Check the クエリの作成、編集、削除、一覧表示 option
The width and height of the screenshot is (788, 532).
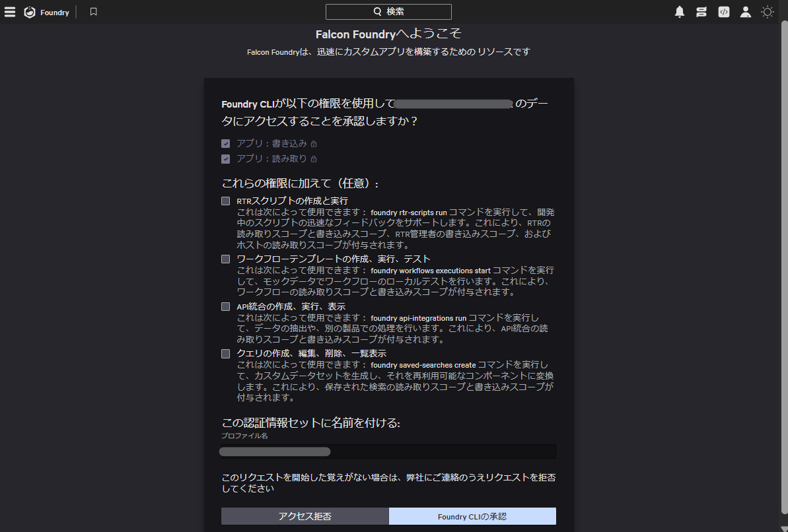(225, 353)
